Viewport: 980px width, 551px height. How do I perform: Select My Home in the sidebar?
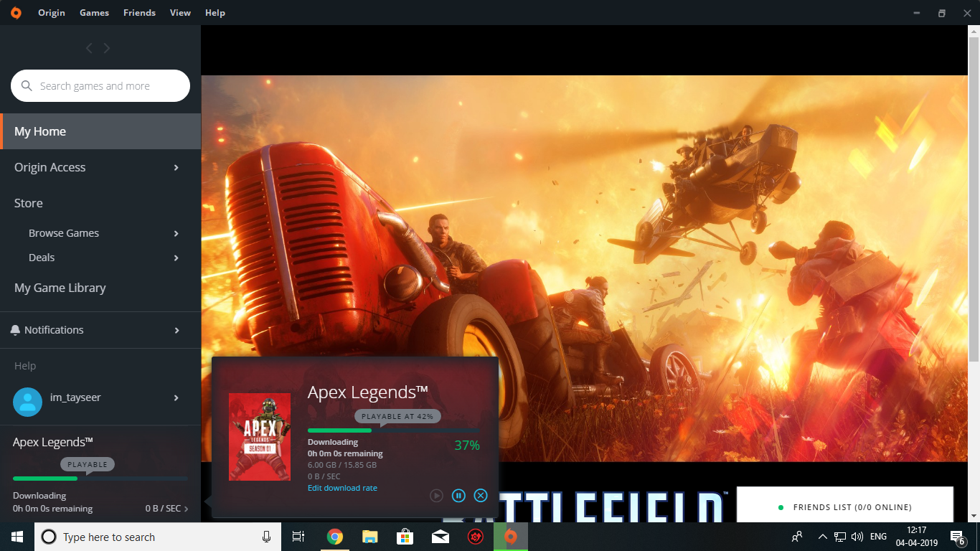tap(100, 131)
